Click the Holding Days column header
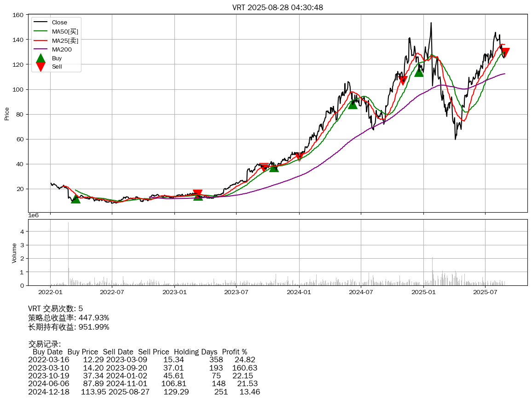The height and width of the screenshot is (400, 532). coord(196,352)
